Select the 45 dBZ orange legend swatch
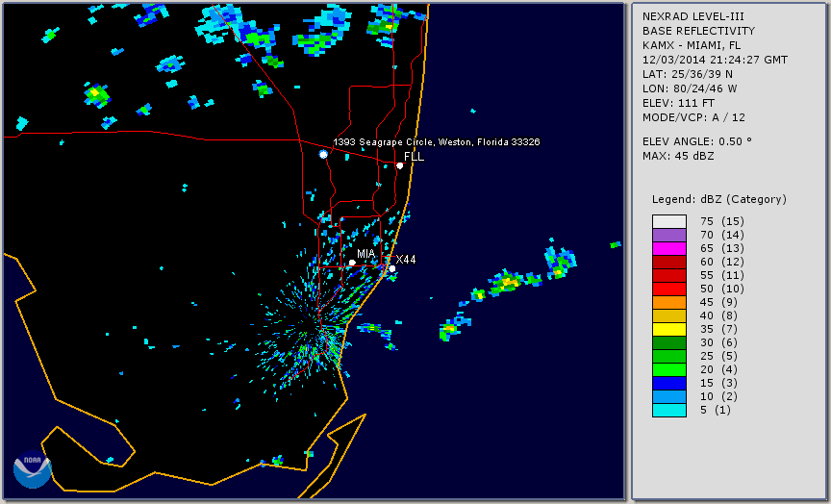 pyautogui.click(x=669, y=303)
